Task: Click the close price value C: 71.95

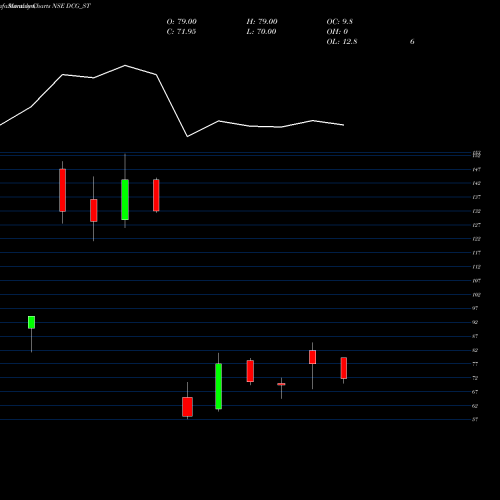Action: click(181, 32)
